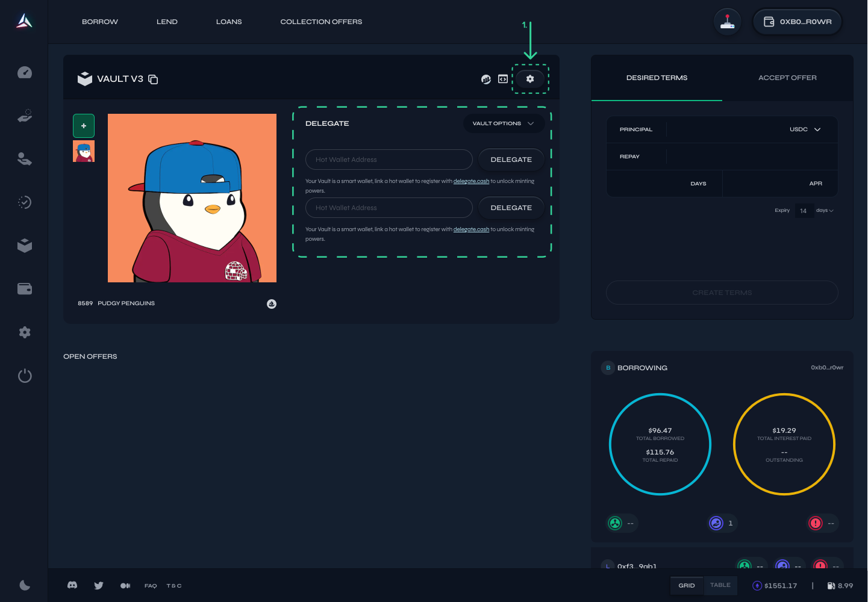Click the 8589 Pudgy Penguins label
868x602 pixels.
tap(116, 303)
